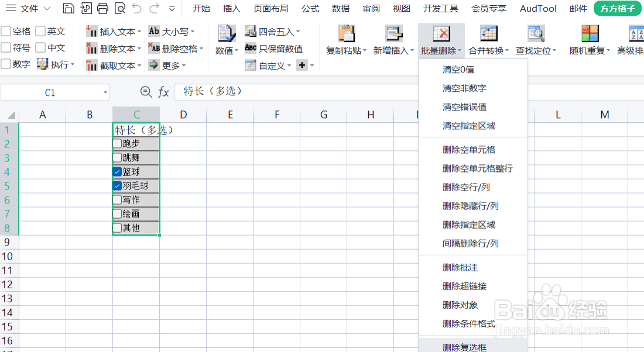Toggle the 数字 checkbox
This screenshot has height=352, width=644.
coord(6,64)
